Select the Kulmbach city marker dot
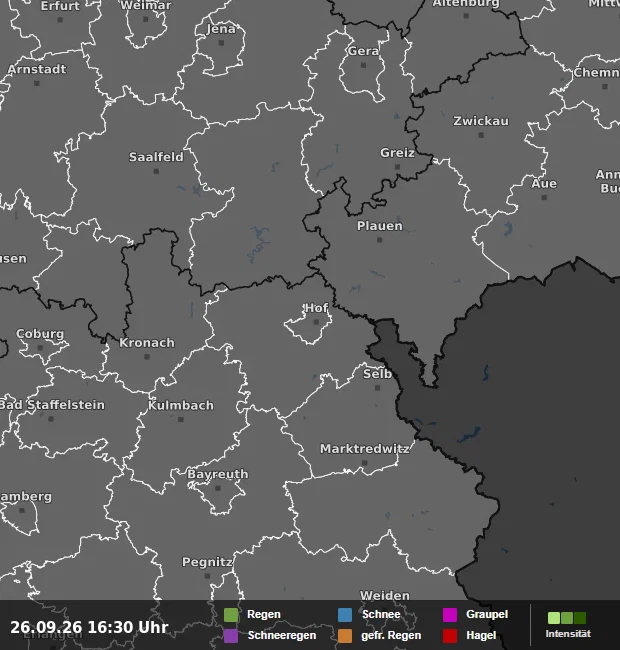This screenshot has width=620, height=650. 181,420
